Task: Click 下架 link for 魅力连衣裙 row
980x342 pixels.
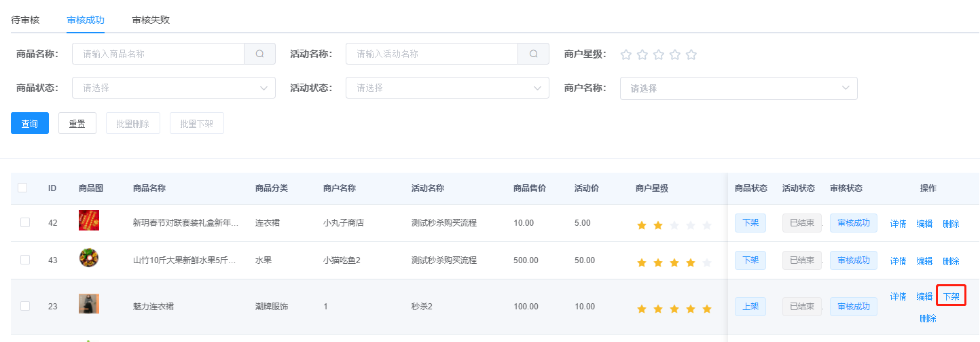Action: (951, 296)
